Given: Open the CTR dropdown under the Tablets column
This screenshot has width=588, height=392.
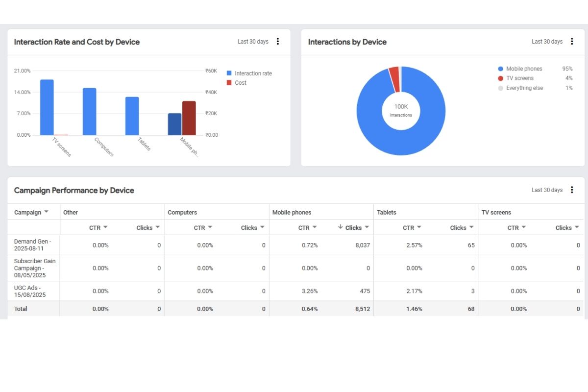Looking at the screenshot, I should click(419, 227).
